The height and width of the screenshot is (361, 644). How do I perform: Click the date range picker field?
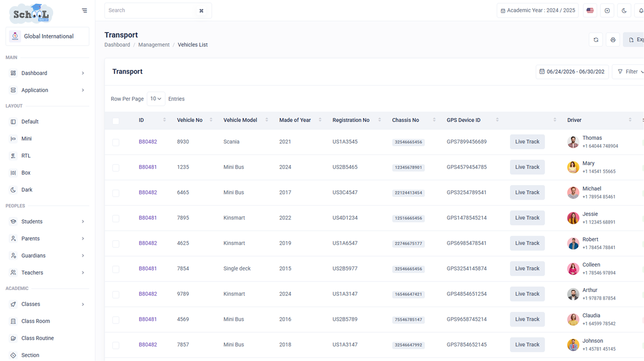point(572,72)
